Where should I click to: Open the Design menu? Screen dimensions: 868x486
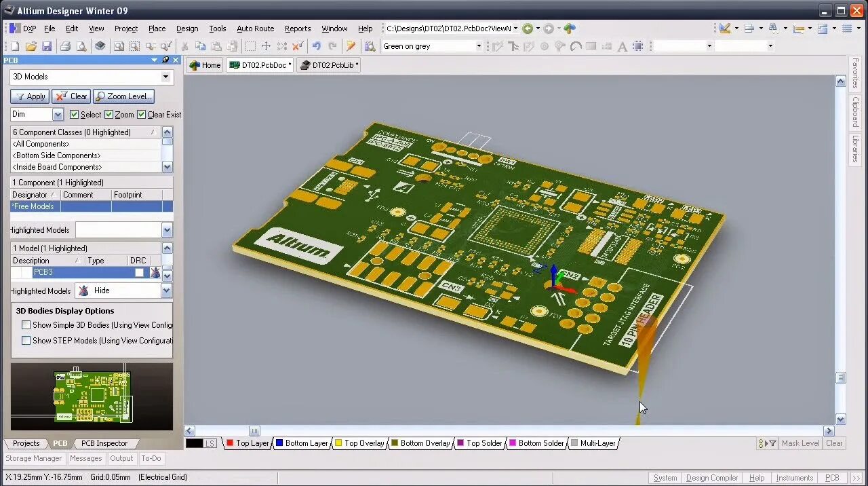[187, 29]
